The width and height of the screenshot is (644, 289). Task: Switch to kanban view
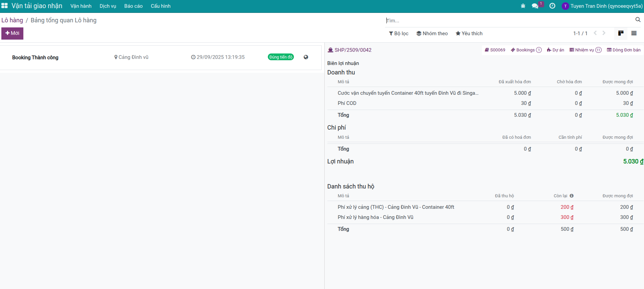pyautogui.click(x=621, y=33)
